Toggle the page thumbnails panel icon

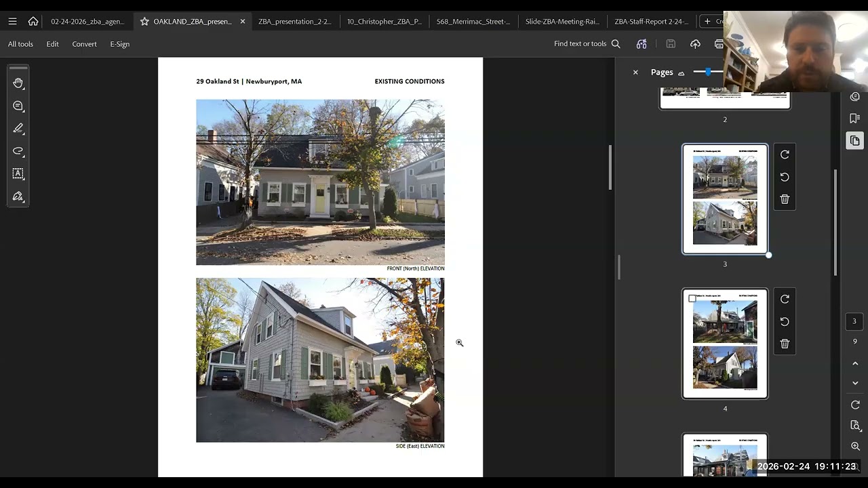854,140
